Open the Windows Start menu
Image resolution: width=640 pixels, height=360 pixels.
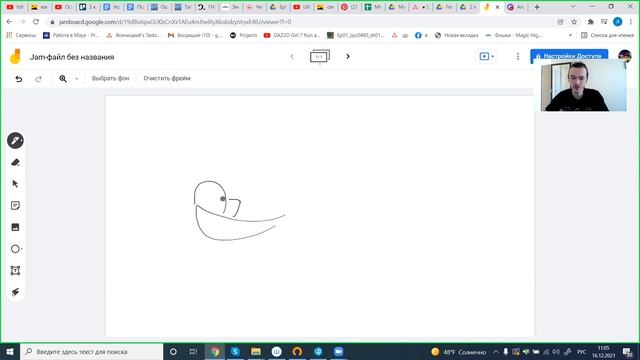click(10, 351)
